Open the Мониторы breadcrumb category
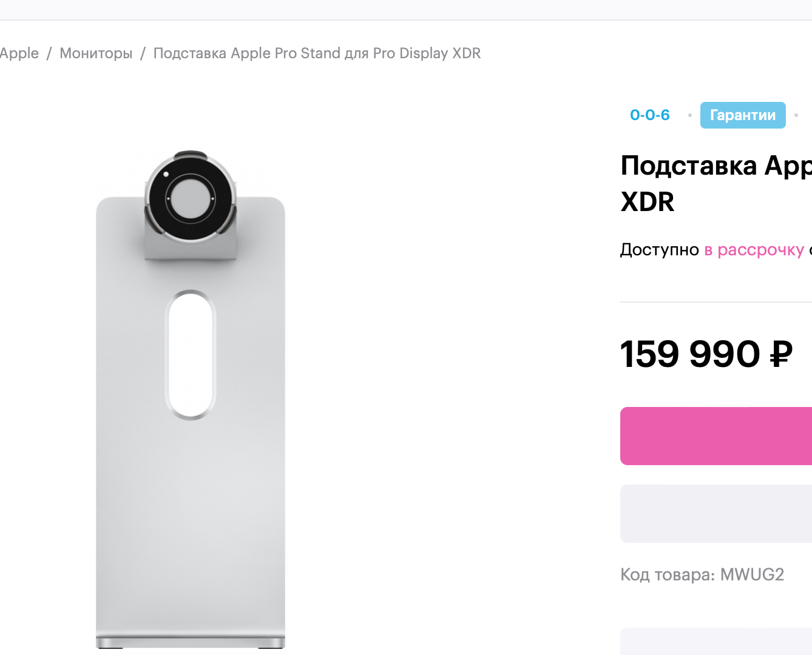The height and width of the screenshot is (655, 812). [x=96, y=53]
